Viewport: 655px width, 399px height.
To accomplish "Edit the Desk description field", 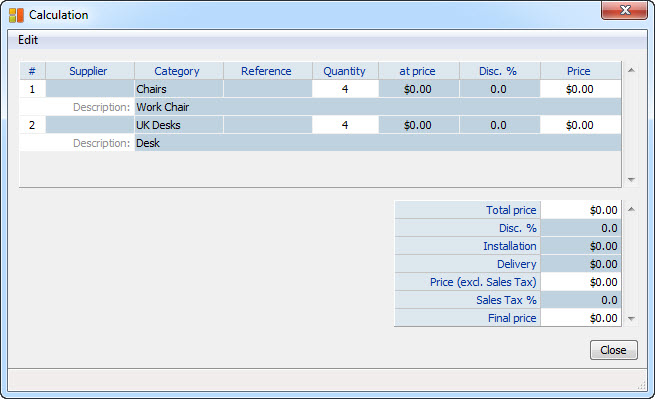I will pos(378,143).
